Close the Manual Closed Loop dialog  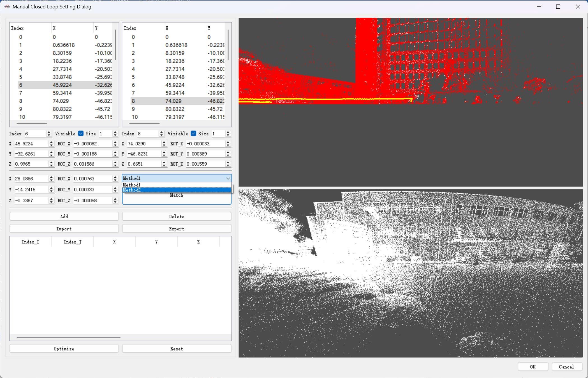[578, 6]
